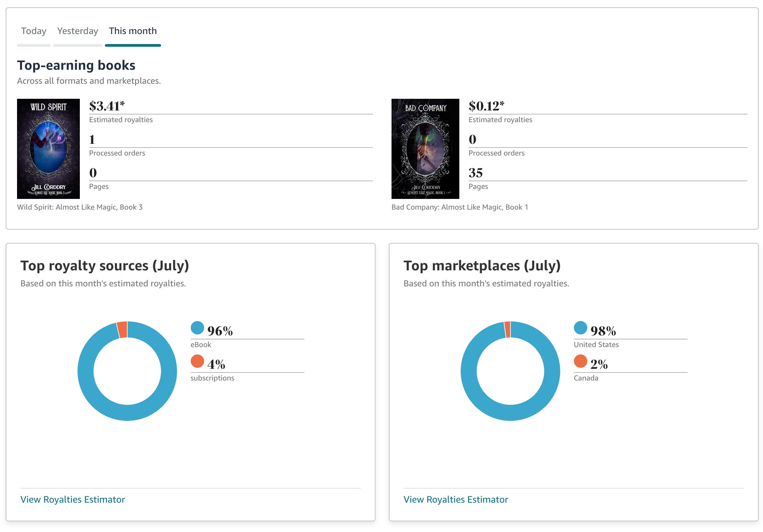Click the orange slice of royalty sources donut
Screen dimensions: 763x532
click(x=122, y=330)
